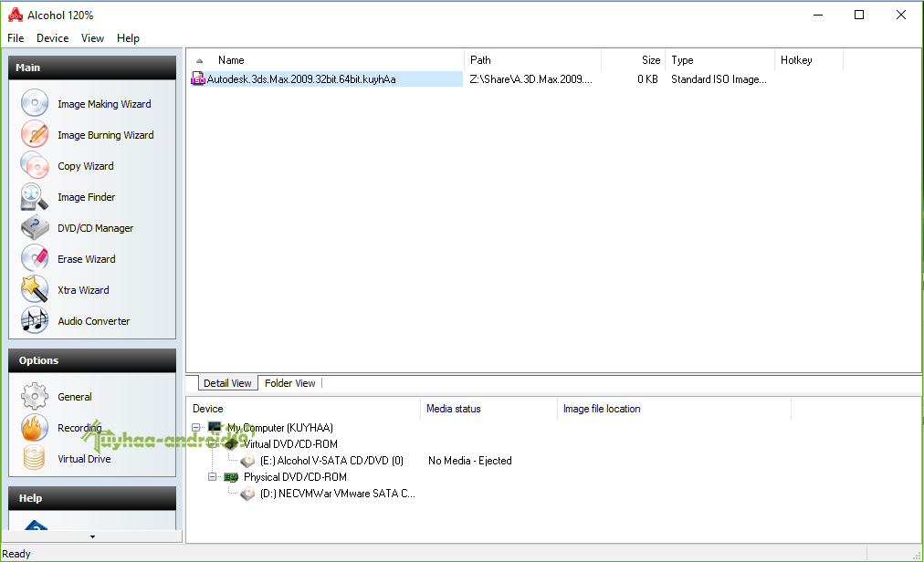The height and width of the screenshot is (562, 924).
Task: Toggle sort arrow beside Name column
Action: tap(200, 61)
